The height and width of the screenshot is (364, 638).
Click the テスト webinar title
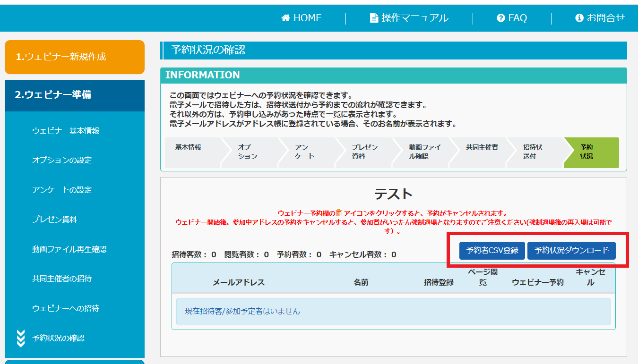coord(394,194)
